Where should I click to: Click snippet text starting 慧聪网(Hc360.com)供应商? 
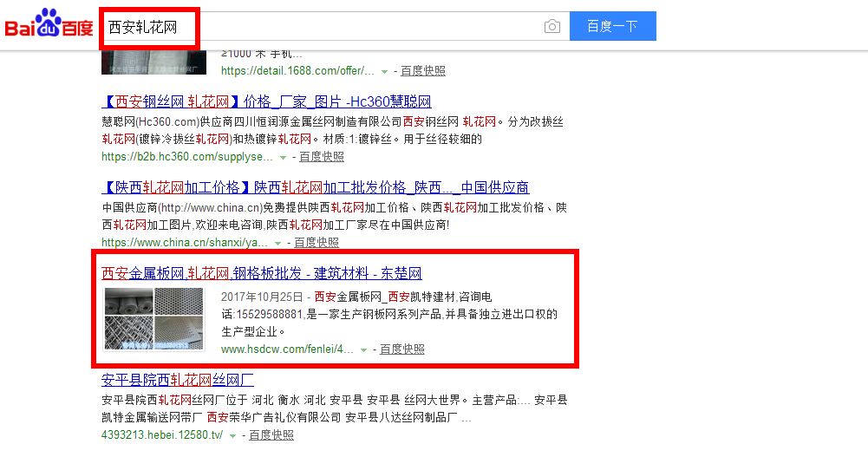pos(332,131)
